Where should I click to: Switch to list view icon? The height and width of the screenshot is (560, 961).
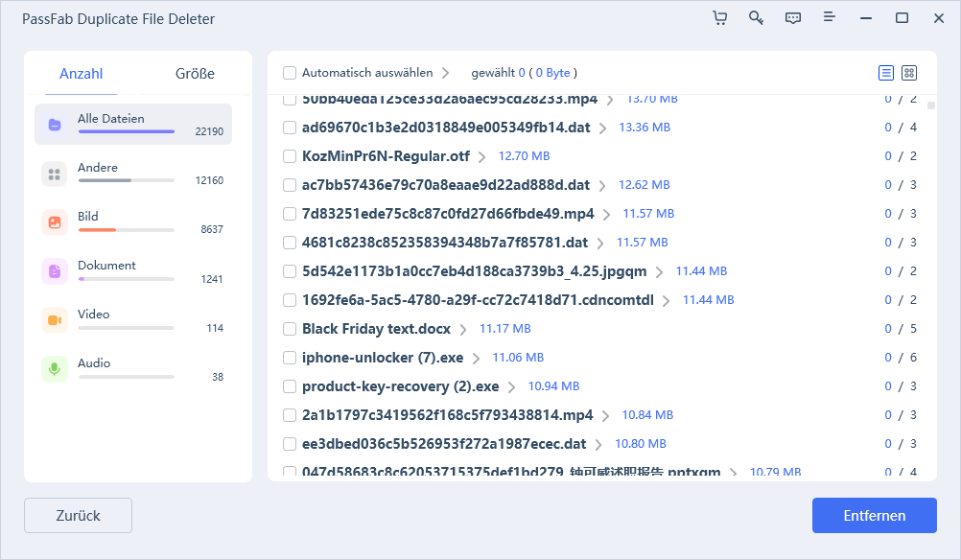tap(886, 73)
